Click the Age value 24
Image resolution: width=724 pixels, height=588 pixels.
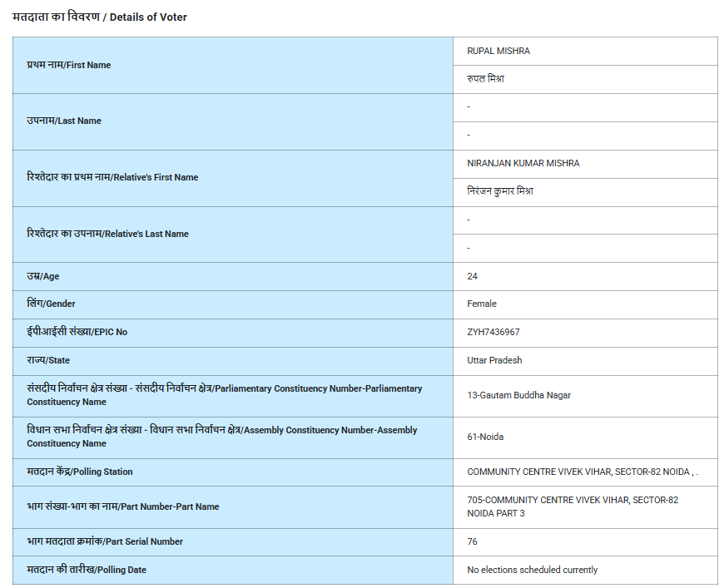(473, 276)
